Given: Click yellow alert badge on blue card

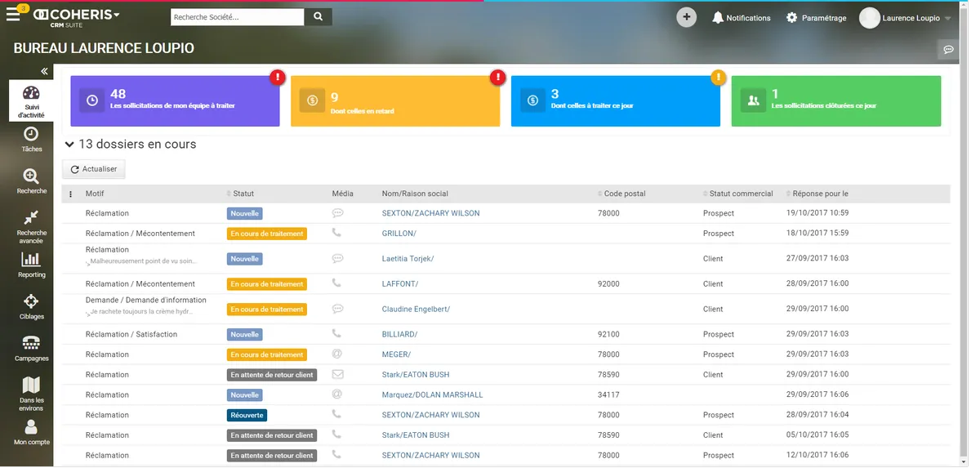Looking at the screenshot, I should click(x=718, y=78).
